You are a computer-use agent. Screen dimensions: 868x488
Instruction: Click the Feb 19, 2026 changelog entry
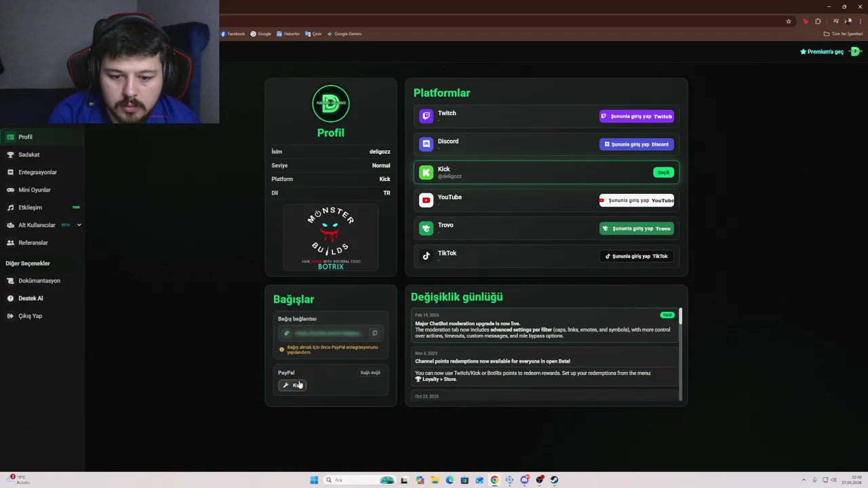[x=546, y=325]
